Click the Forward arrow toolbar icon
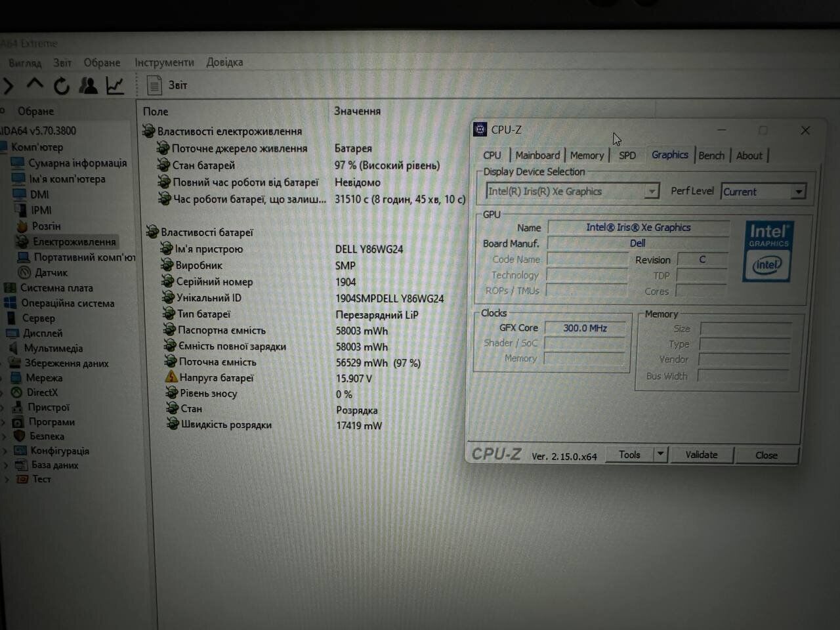Screen dimensions: 840x630 (9, 85)
